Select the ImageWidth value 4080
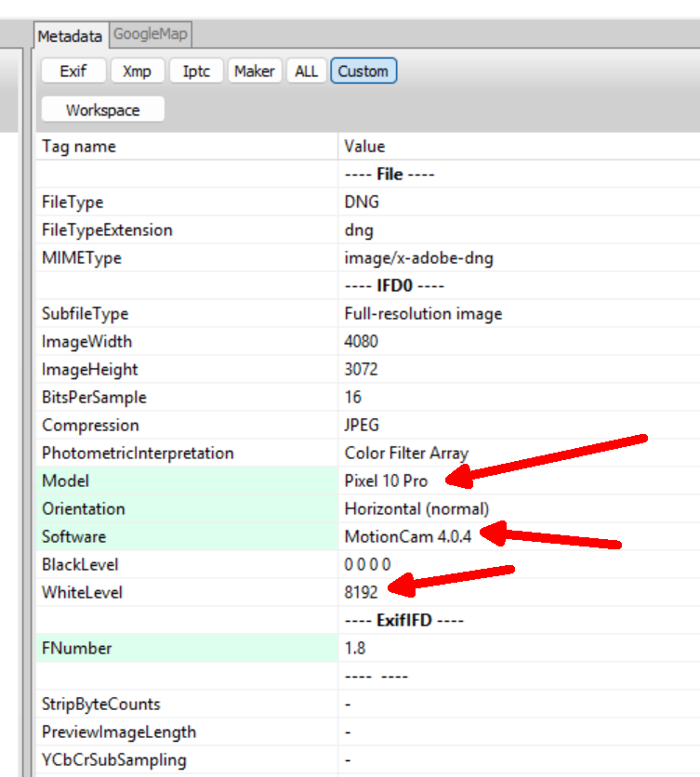 [x=362, y=342]
